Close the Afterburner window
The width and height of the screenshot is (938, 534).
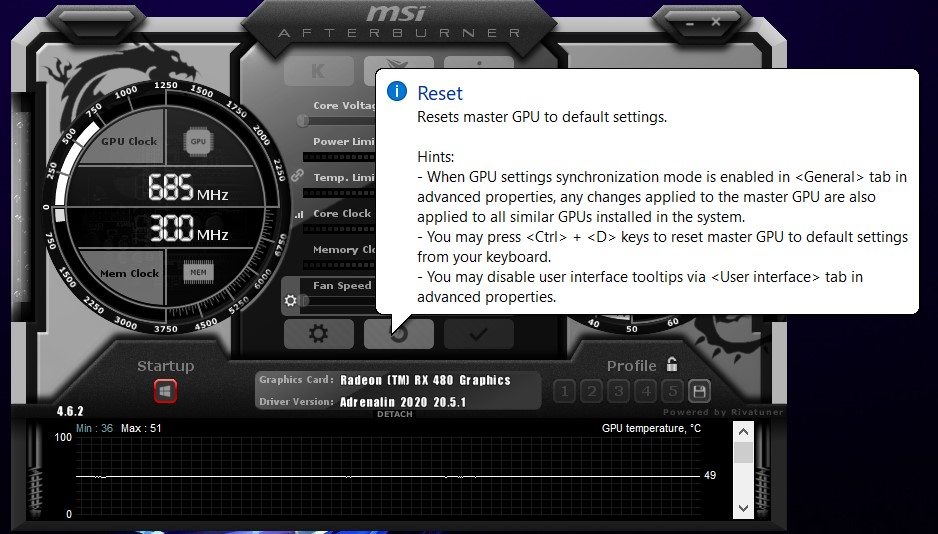(716, 22)
